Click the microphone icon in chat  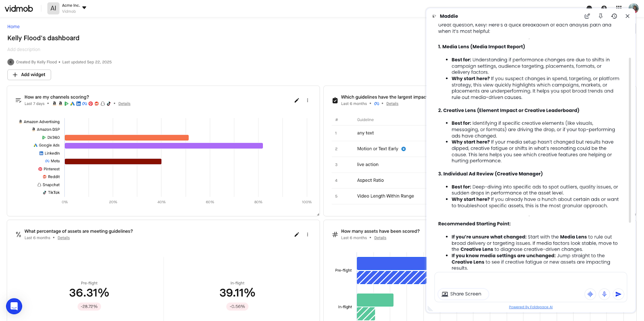(x=604, y=294)
